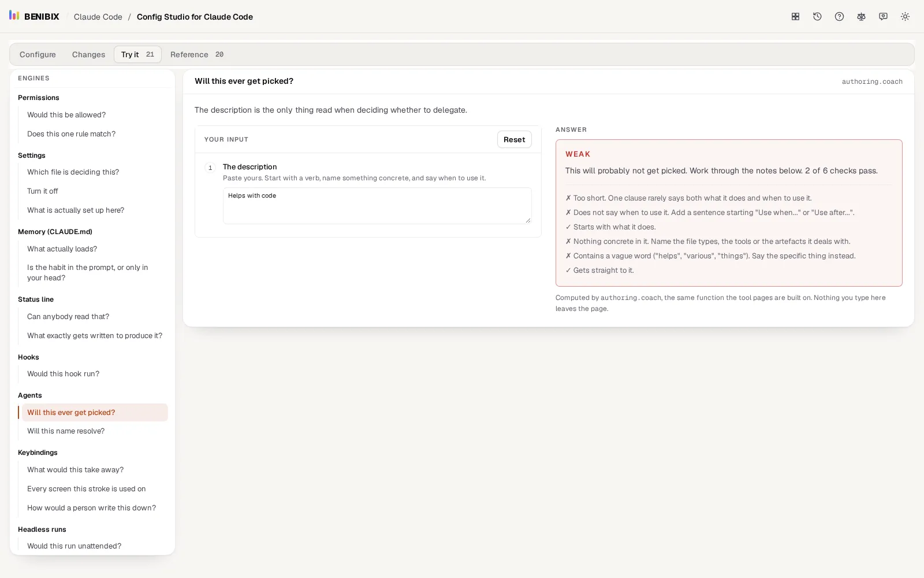Click the 'Does not say when to use it' note
The height and width of the screenshot is (578, 924).
pos(710,213)
